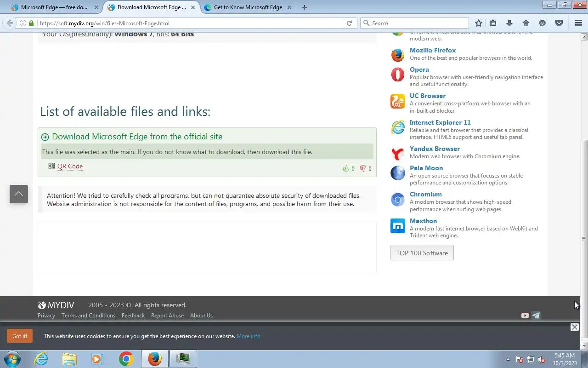Open the Privacy footer link
The width and height of the screenshot is (588, 368).
pos(46,316)
